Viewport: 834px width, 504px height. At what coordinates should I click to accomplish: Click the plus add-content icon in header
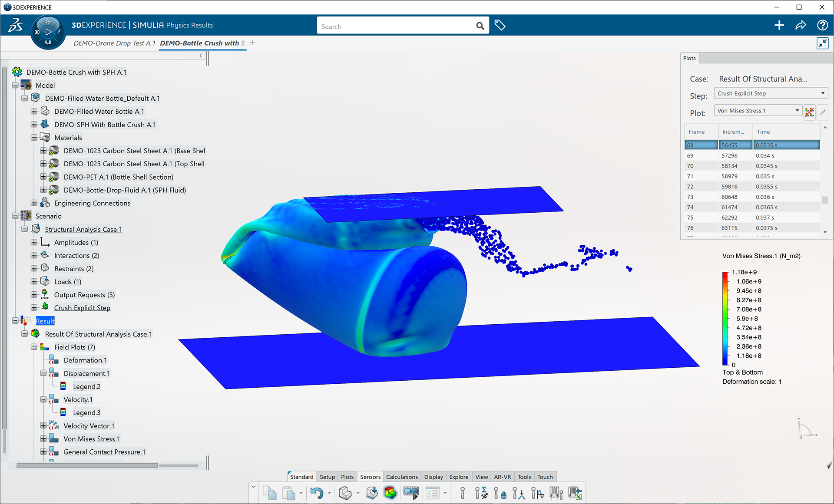(779, 25)
